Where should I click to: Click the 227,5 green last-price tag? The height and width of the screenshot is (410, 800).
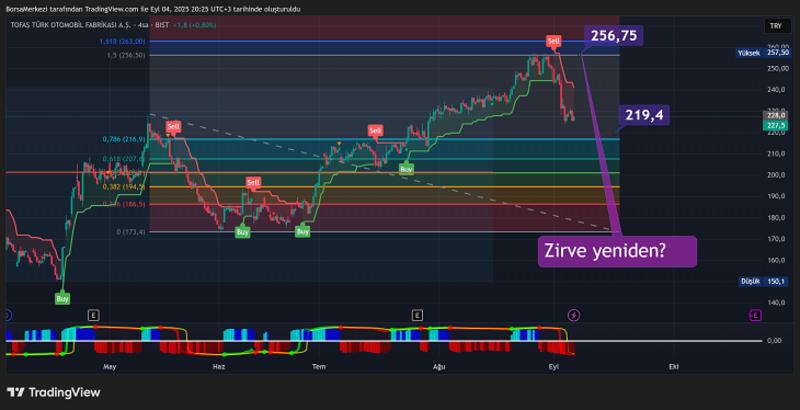coord(776,125)
